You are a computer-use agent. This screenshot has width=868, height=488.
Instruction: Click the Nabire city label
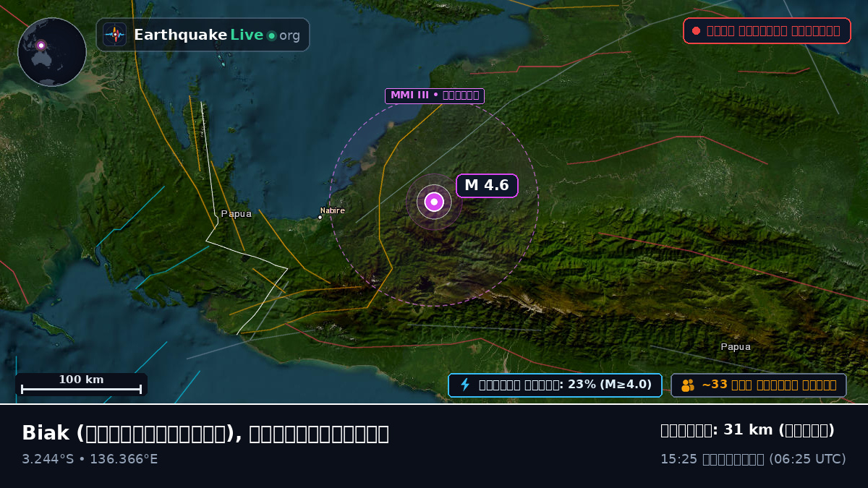tap(333, 210)
